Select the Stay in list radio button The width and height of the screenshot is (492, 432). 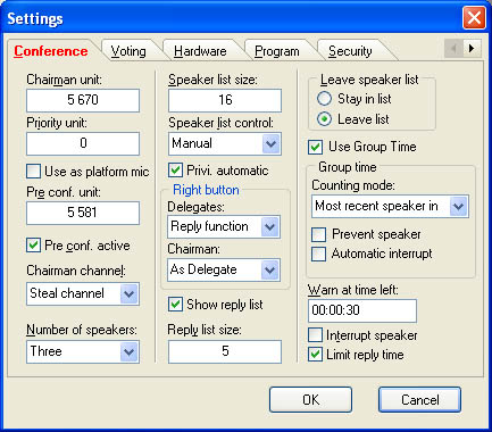point(324,99)
